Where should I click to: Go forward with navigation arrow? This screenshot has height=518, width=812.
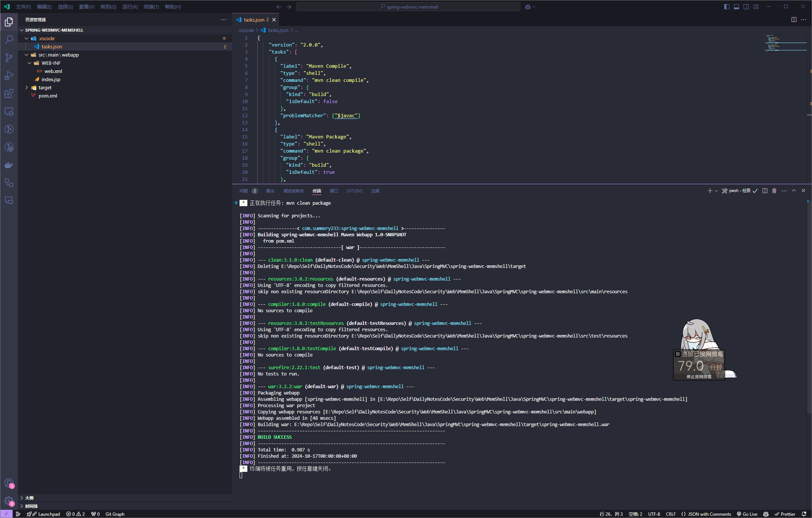point(289,7)
